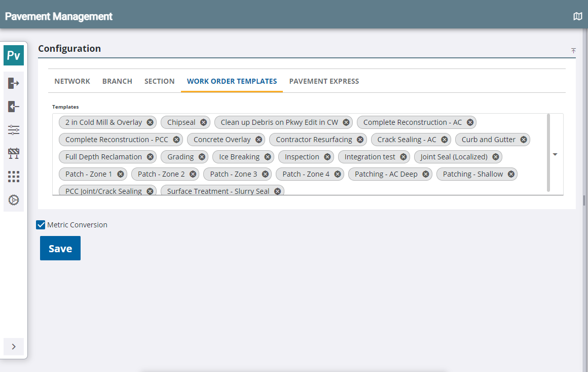Switch to the Branch configuration tab
Viewport: 588px width, 372px height.
pyautogui.click(x=117, y=81)
